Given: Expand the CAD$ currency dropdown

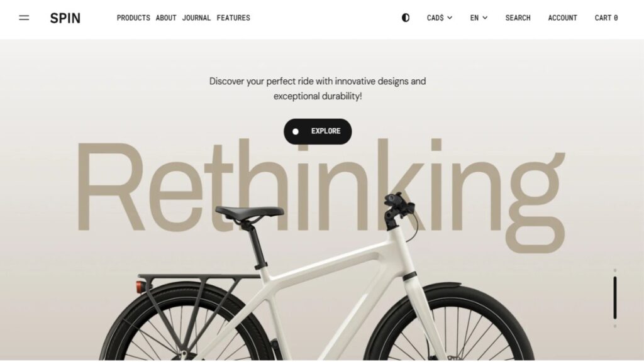Looking at the screenshot, I should 440,18.
